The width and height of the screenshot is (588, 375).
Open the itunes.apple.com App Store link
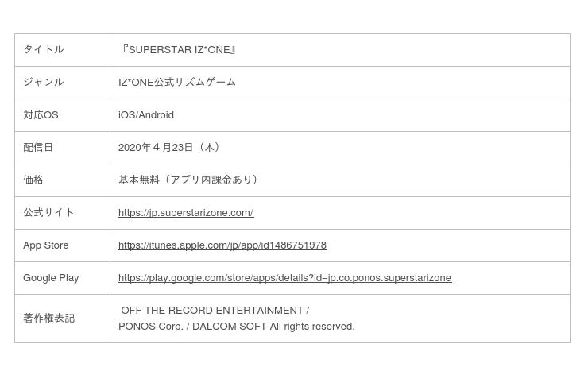[222, 245]
